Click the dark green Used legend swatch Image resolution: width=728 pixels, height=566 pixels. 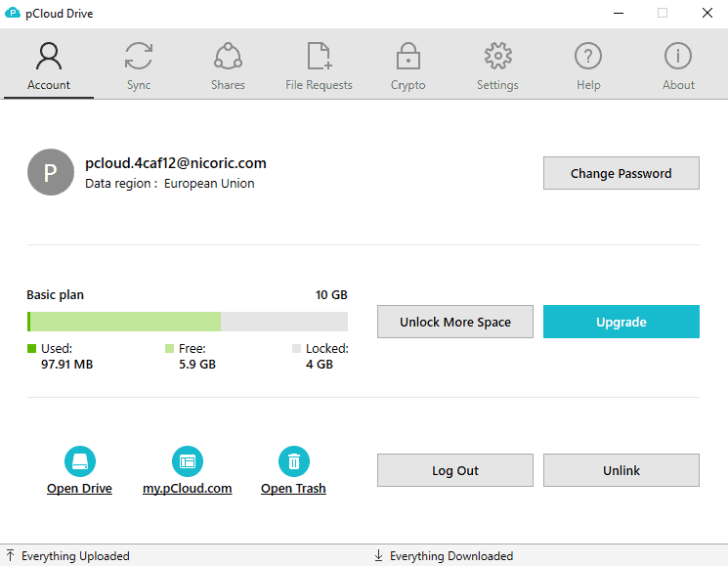point(31,349)
